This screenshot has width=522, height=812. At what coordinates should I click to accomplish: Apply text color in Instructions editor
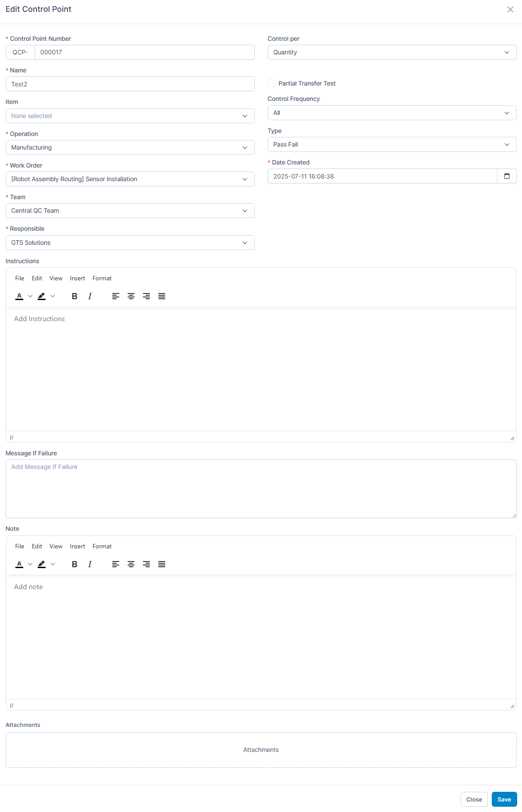pos(19,296)
